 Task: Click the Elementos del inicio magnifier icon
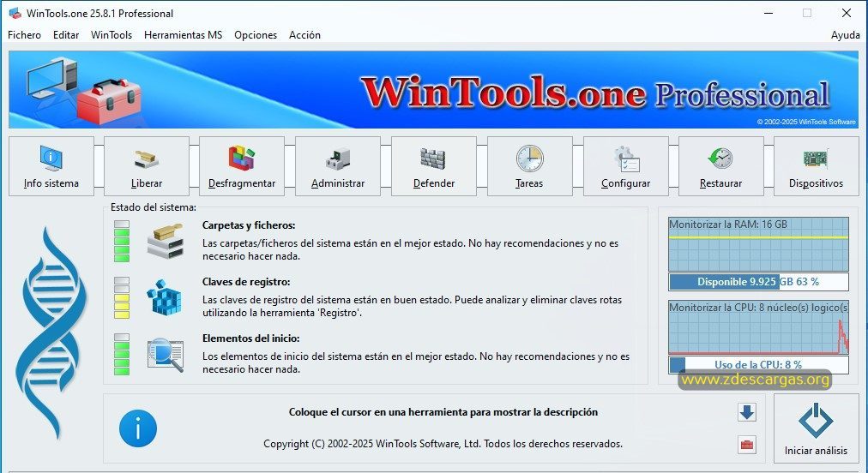pos(165,355)
